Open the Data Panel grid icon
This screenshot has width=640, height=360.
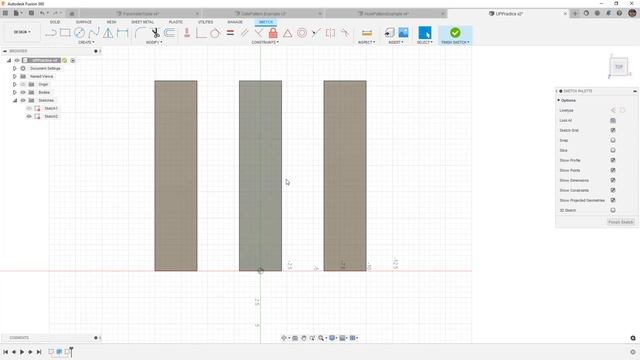(5, 13)
